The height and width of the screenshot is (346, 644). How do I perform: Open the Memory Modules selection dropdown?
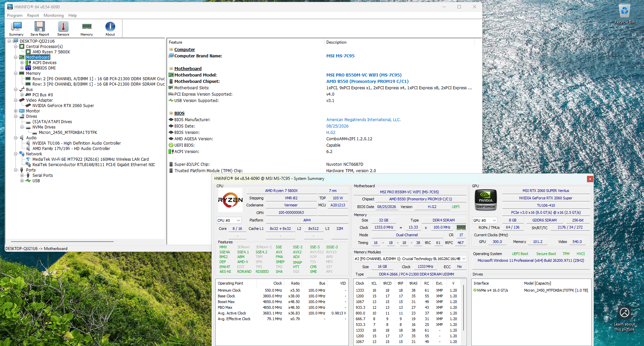410,259
